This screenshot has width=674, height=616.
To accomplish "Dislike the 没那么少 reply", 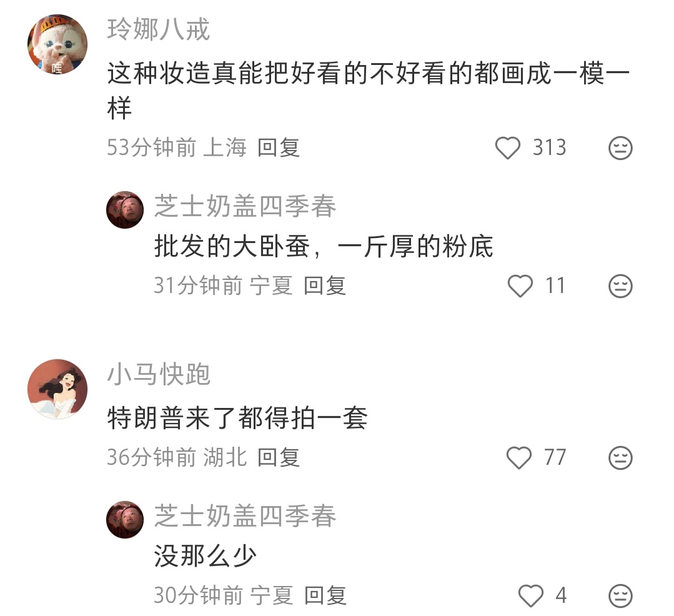I will [x=620, y=595].
